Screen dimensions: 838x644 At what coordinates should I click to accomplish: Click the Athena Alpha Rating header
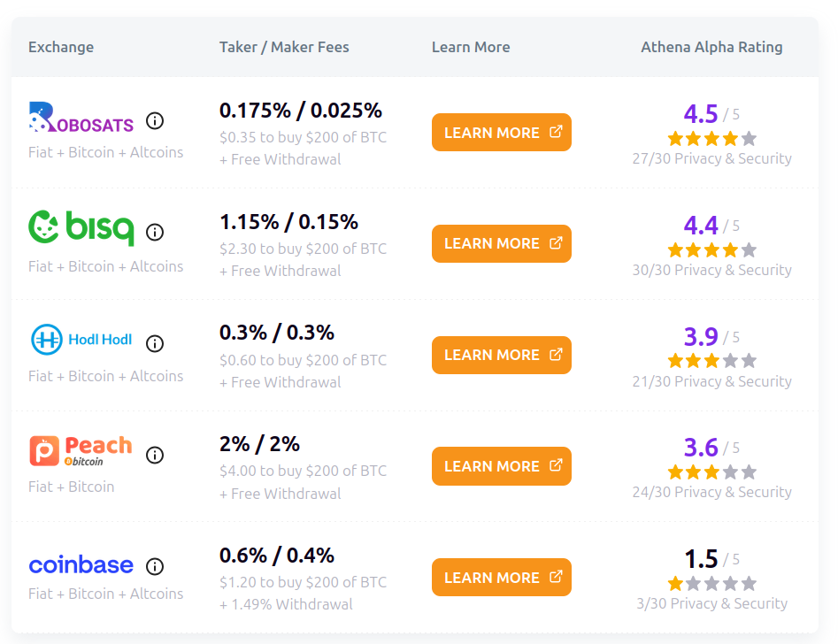(711, 47)
